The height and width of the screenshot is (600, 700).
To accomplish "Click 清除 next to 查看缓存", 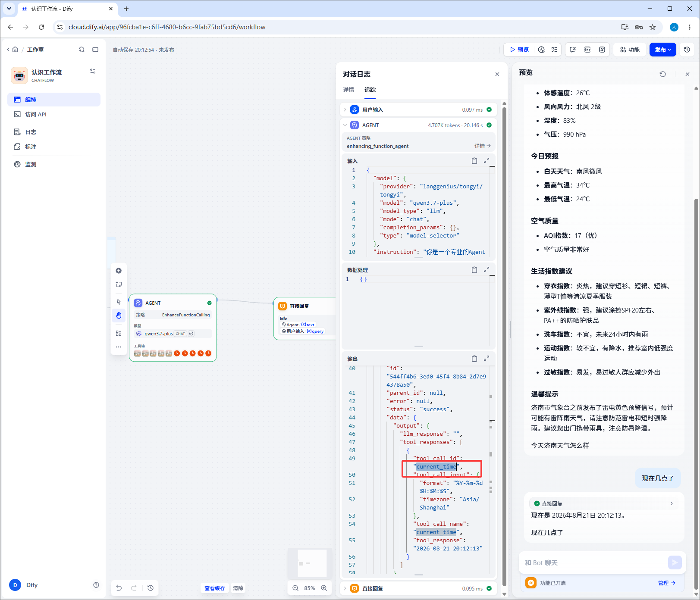I will click(238, 588).
